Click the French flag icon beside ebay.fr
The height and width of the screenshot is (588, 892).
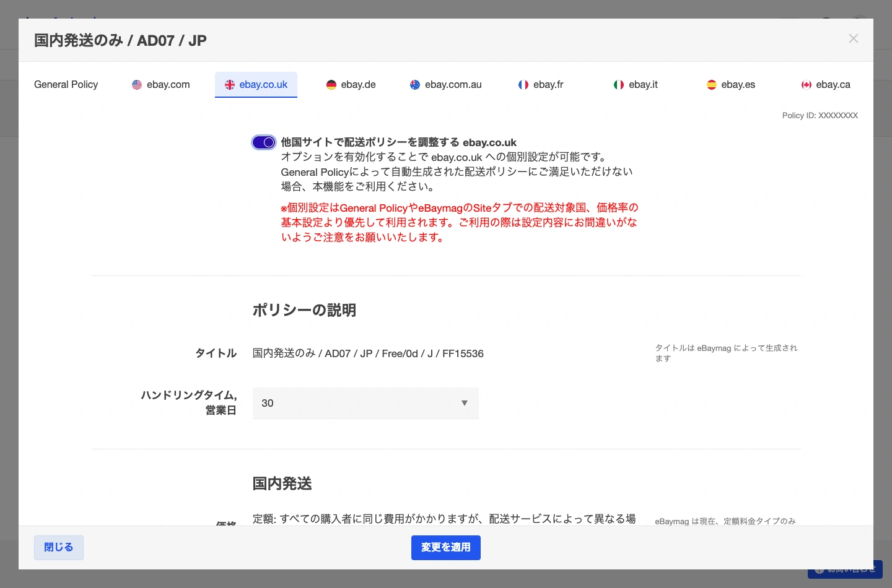(523, 85)
